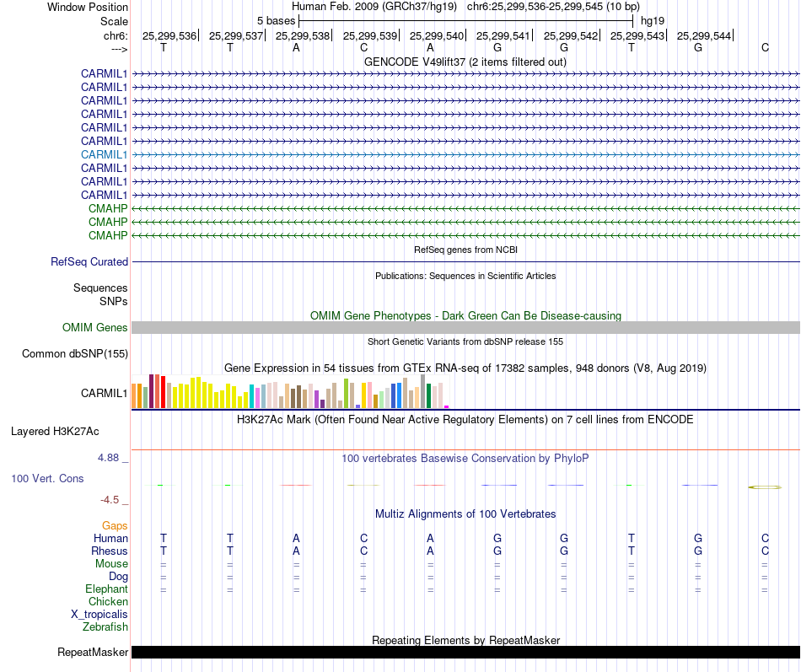Open the 'OMIM Gene Phenotypes' track title
Image resolution: width=801 pixels, height=672 pixels.
(465, 316)
